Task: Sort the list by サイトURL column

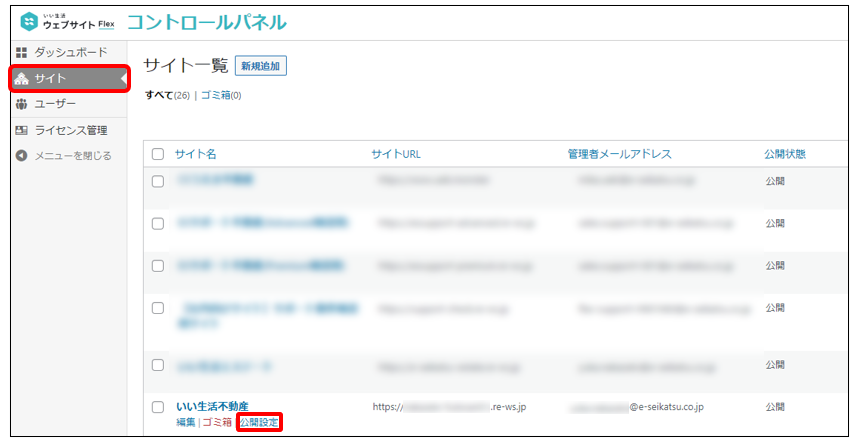Action: point(396,154)
